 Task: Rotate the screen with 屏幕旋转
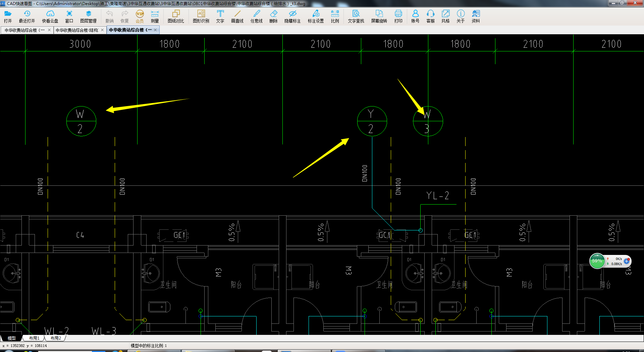379,16
